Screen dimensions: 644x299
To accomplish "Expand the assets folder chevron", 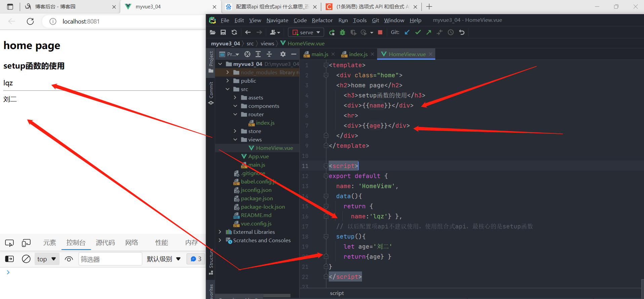I will click(x=235, y=97).
